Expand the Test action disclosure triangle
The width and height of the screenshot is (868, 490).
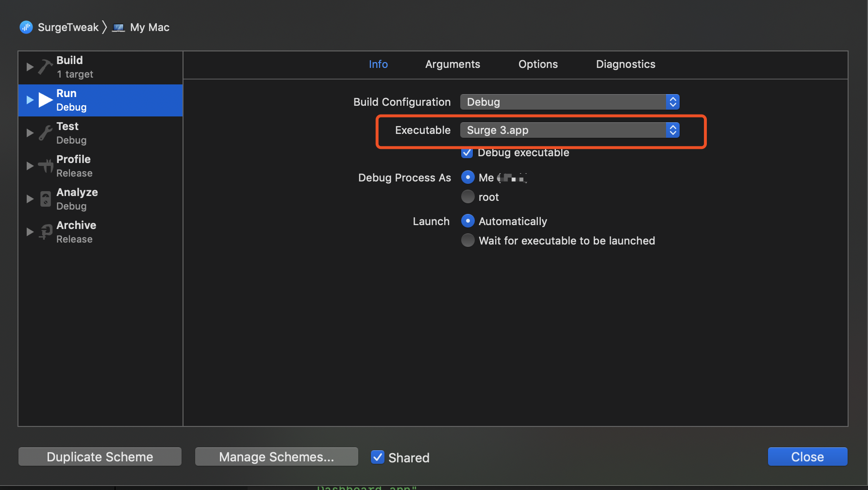(x=30, y=133)
